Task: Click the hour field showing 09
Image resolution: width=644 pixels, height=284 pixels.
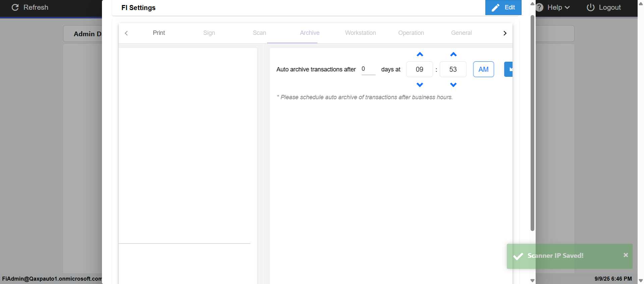Action: pyautogui.click(x=420, y=69)
